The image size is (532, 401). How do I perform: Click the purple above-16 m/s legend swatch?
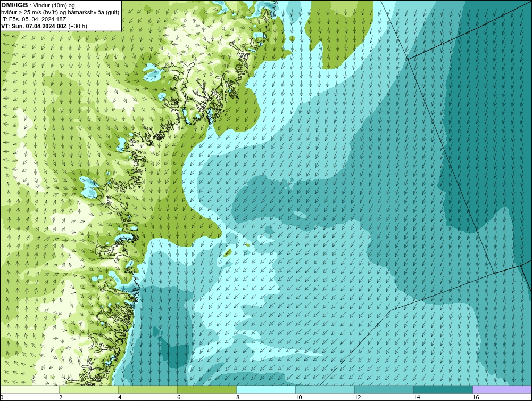coord(502,389)
